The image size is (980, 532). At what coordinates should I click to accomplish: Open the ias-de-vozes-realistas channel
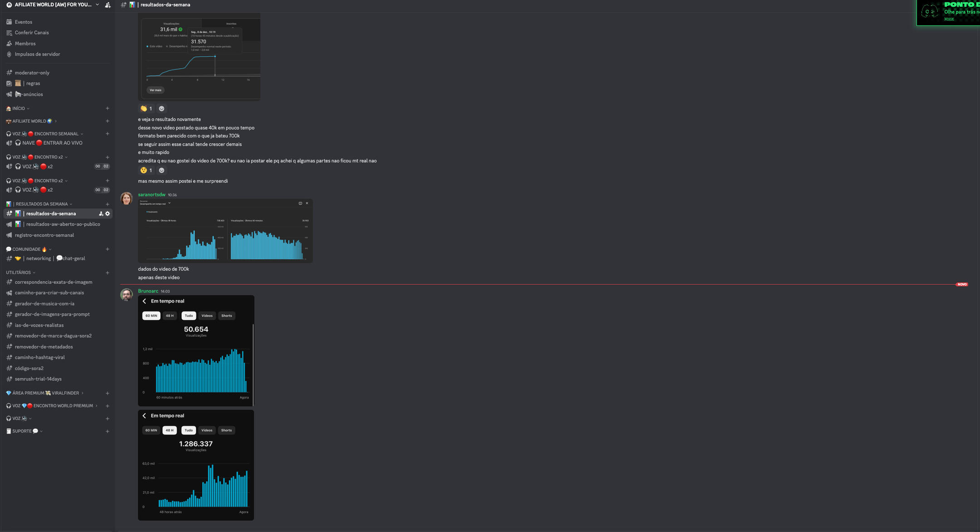point(39,325)
